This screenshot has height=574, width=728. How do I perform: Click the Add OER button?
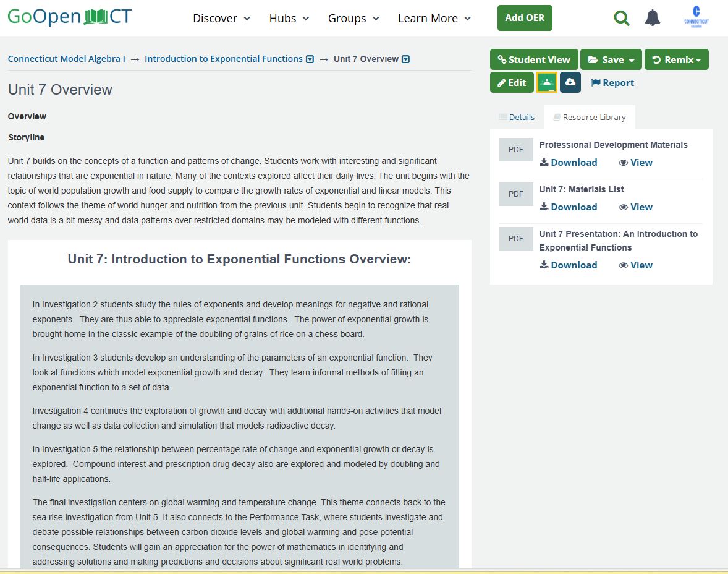click(525, 18)
